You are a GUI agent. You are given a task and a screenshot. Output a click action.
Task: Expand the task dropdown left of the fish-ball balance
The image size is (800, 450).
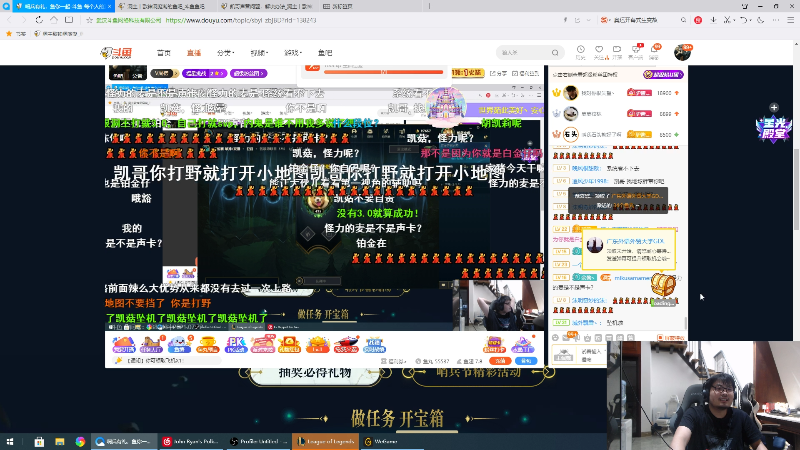396,361
